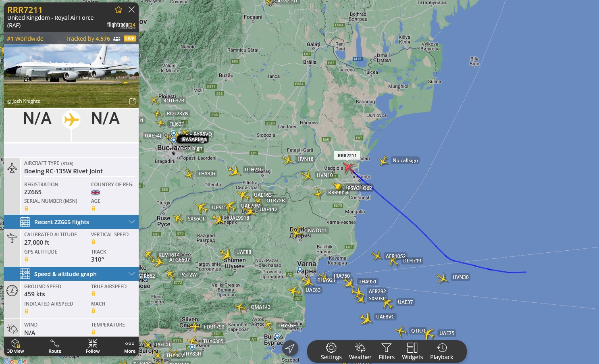Expand Speed & altitude graph section
599x364 pixels.
click(x=71, y=274)
